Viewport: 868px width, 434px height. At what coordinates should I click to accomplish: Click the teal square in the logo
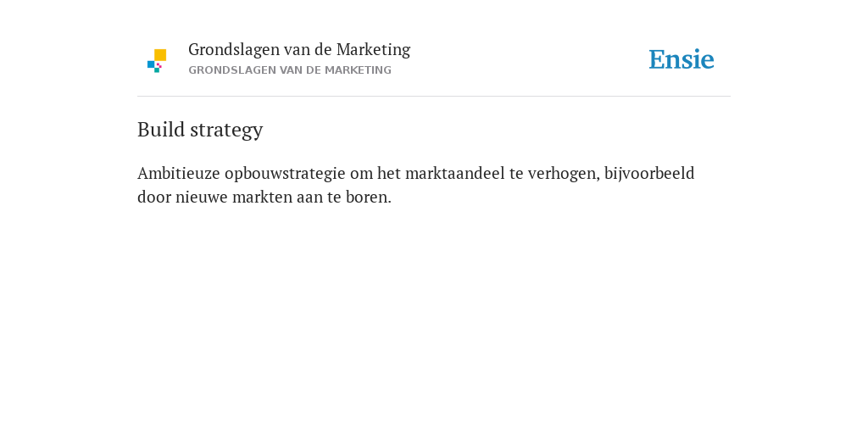click(157, 70)
